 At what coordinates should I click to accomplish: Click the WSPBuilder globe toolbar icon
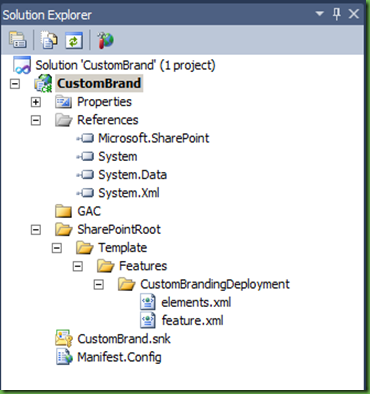point(105,40)
